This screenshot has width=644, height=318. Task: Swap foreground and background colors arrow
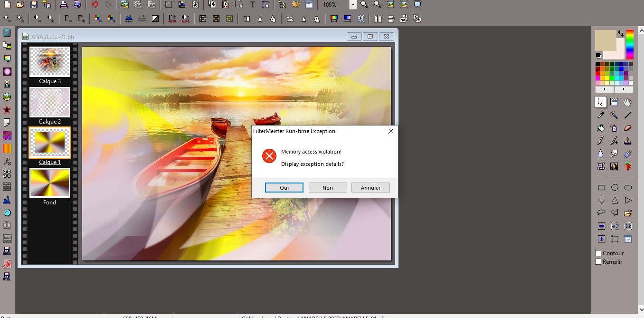tap(621, 34)
